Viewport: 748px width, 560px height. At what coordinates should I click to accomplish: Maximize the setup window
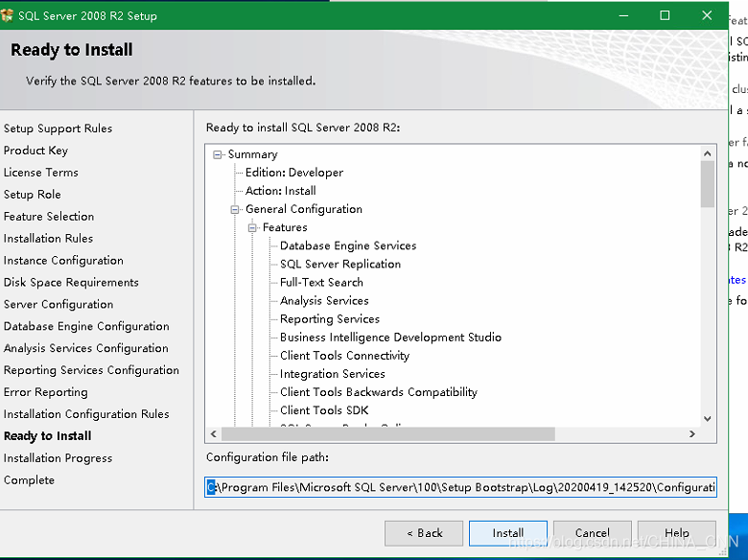pos(665,15)
